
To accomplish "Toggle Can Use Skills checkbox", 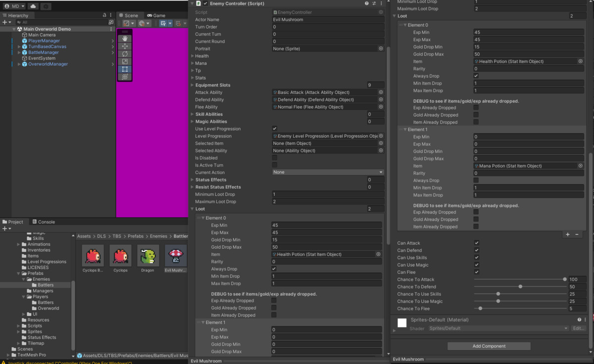I will (476, 258).
